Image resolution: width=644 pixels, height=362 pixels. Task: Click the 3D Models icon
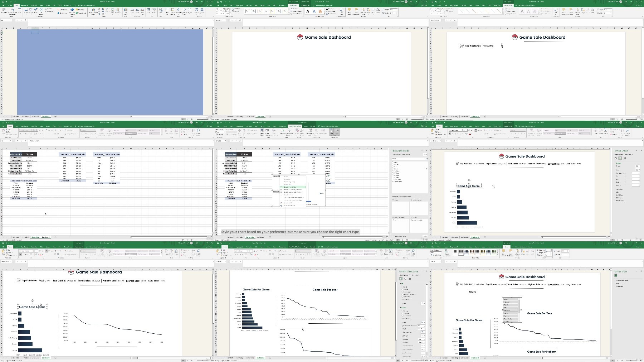[41, 11]
